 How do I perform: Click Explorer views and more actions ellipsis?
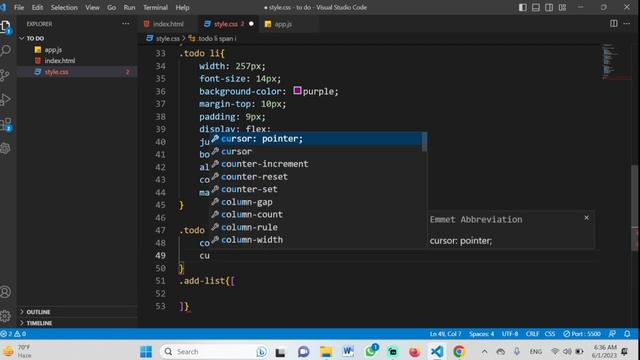[126, 24]
